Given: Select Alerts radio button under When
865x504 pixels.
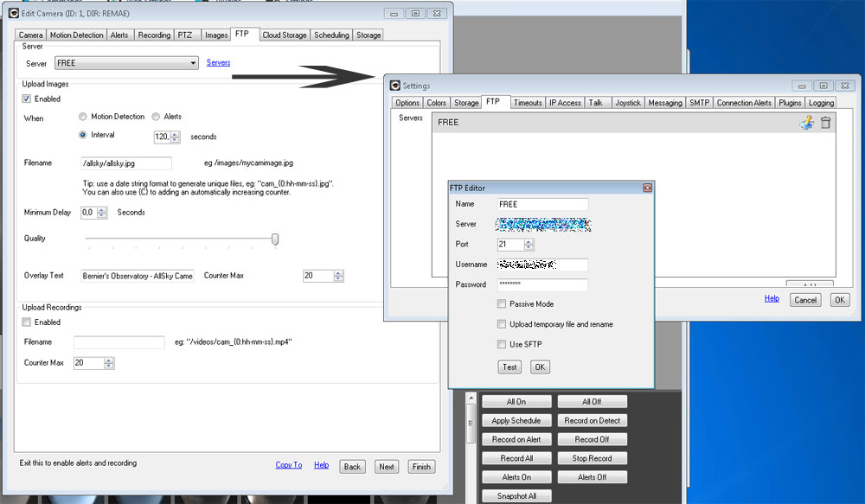Looking at the screenshot, I should point(156,117).
